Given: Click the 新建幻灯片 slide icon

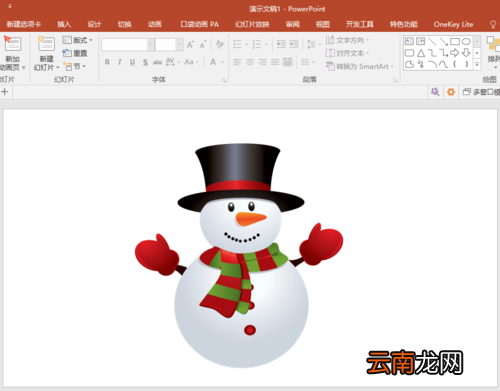Looking at the screenshot, I should click(46, 44).
